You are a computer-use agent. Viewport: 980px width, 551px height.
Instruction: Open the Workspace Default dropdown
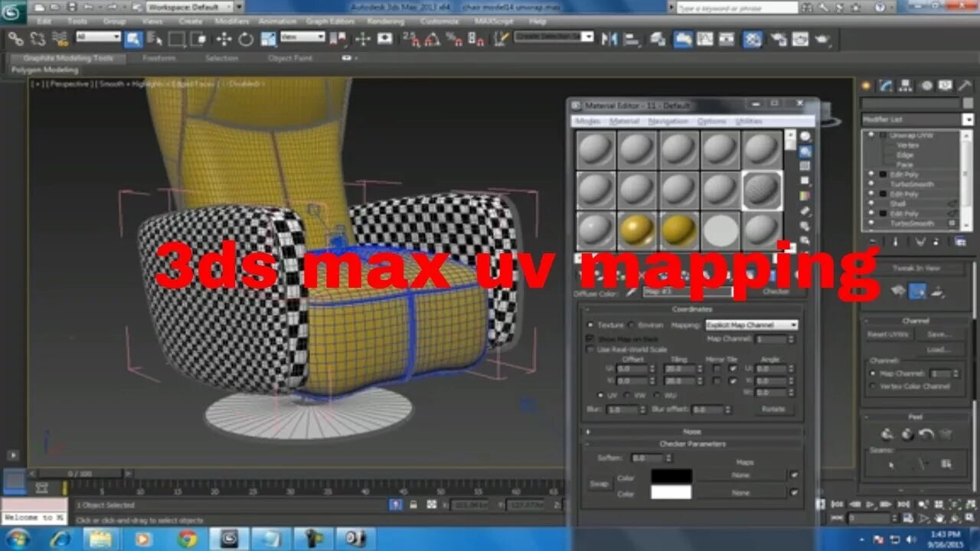[190, 7]
